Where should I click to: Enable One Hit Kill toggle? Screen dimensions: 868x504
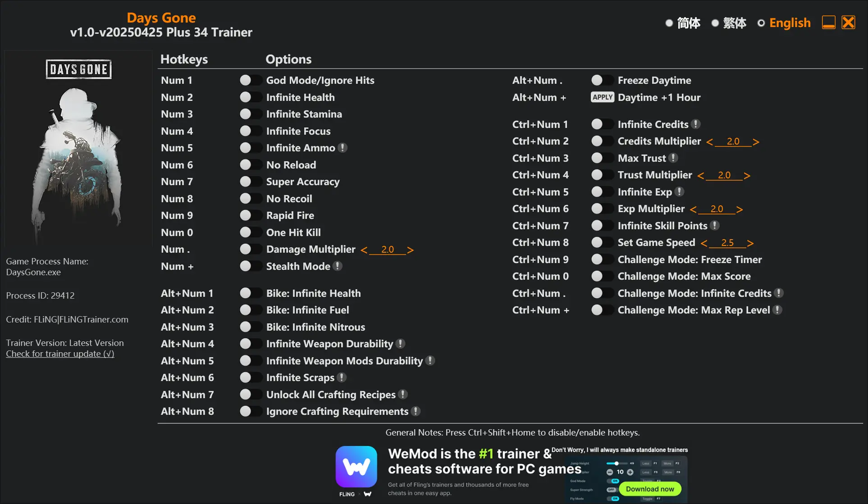[251, 232]
